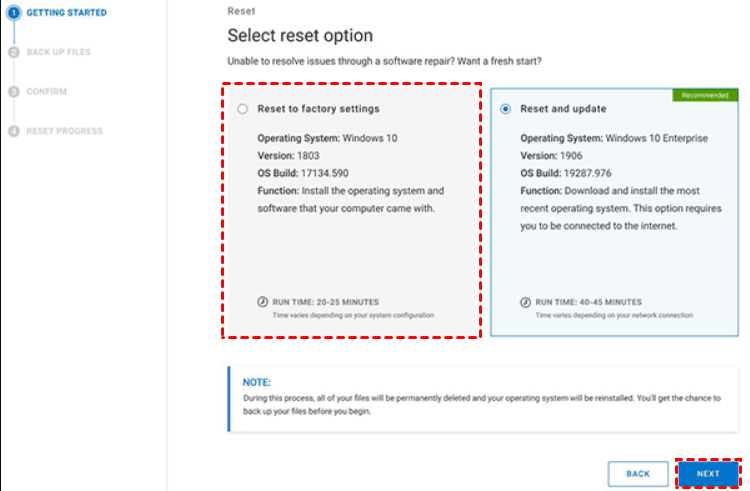Jump to the Confirm step label
Screen dimensions: 750x491
pos(47,91)
